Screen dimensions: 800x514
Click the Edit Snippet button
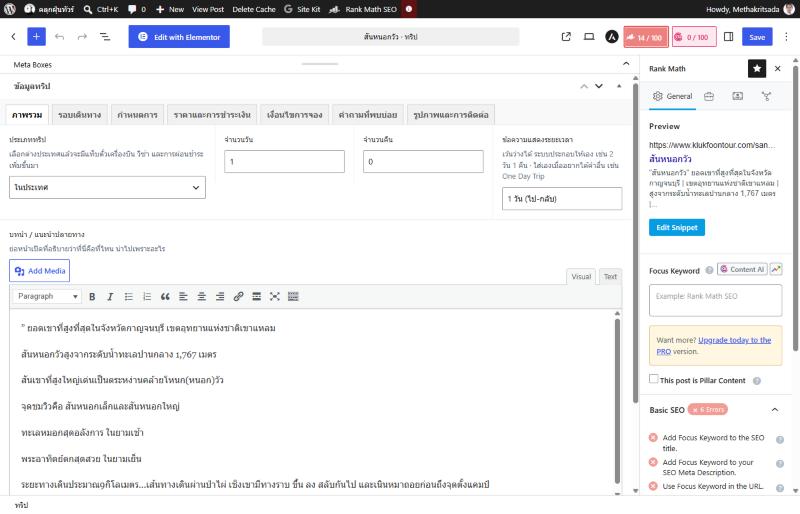point(677,228)
